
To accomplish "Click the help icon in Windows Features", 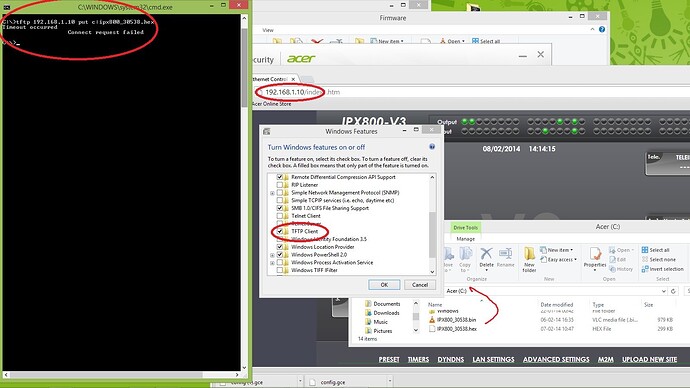I will pos(432,147).
